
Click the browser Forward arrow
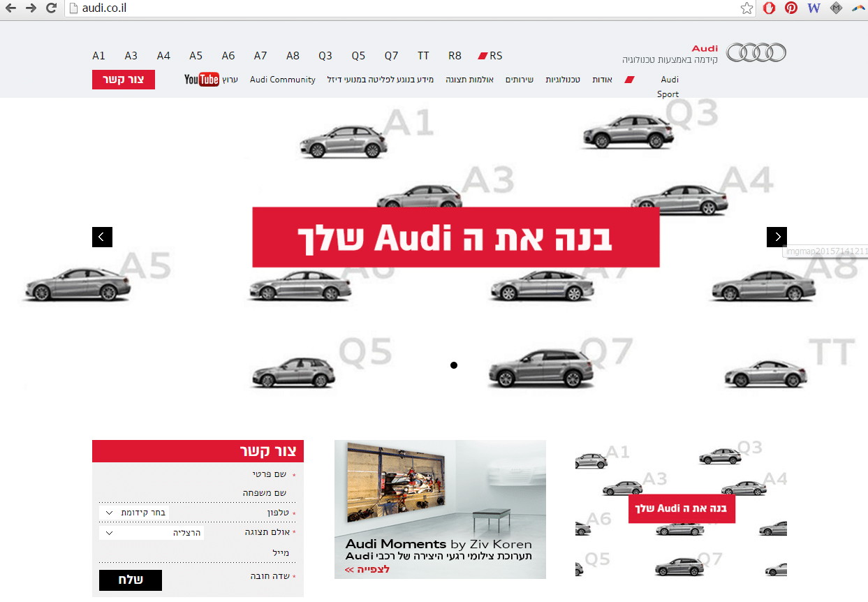pyautogui.click(x=31, y=8)
